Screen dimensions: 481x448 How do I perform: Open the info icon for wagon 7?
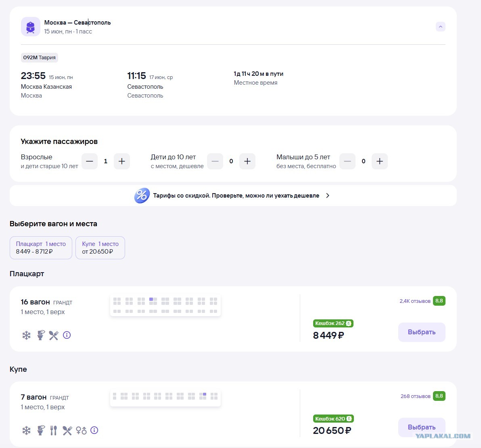94,431
